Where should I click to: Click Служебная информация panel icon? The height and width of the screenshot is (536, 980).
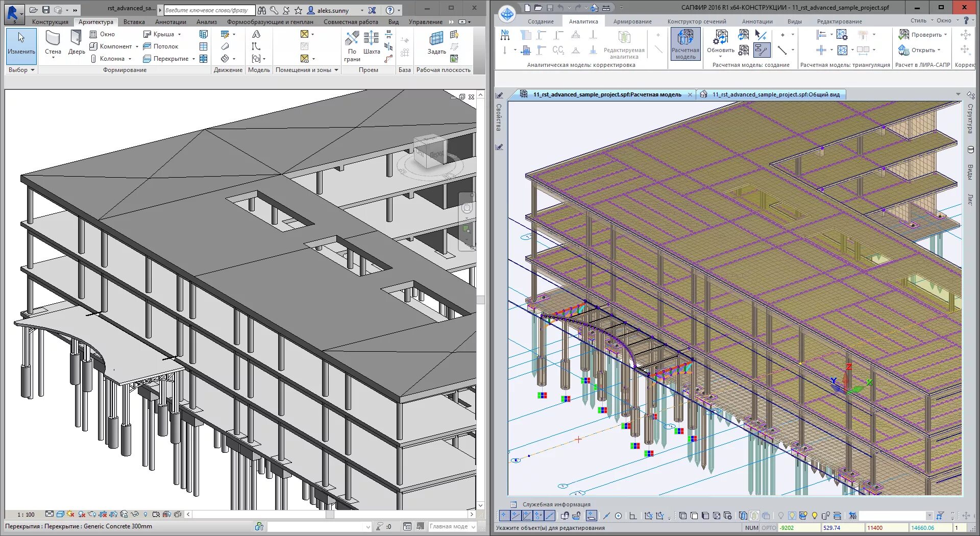(x=513, y=504)
